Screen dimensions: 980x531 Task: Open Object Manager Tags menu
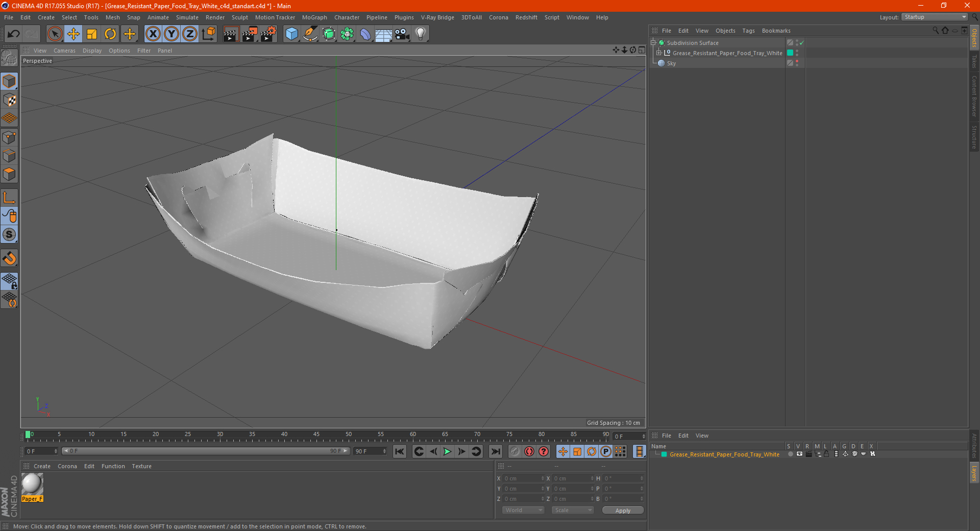(x=748, y=31)
